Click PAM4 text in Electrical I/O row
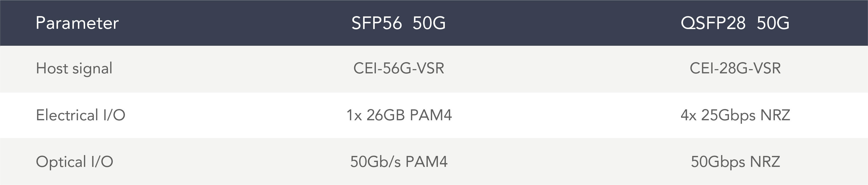 pos(431,115)
